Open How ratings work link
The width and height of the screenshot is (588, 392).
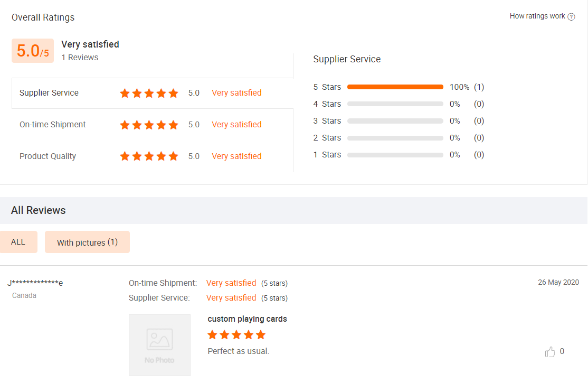click(x=537, y=16)
